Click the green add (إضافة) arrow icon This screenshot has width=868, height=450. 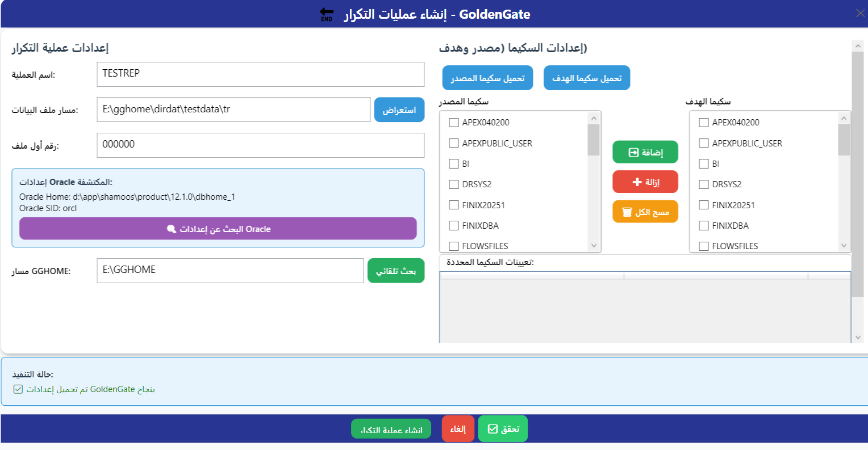click(633, 153)
